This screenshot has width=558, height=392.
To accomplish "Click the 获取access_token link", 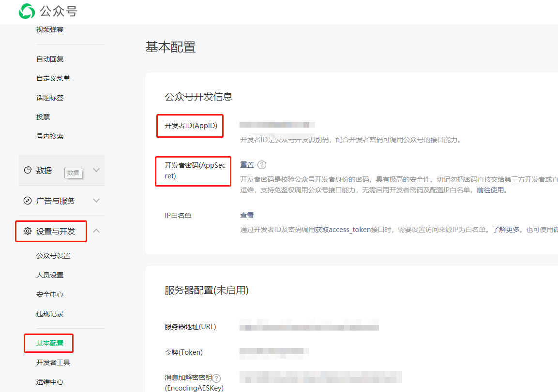I will click(x=343, y=230).
